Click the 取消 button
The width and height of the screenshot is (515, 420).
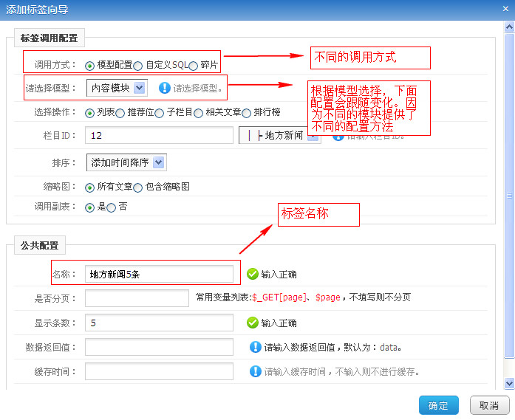pos(488,405)
